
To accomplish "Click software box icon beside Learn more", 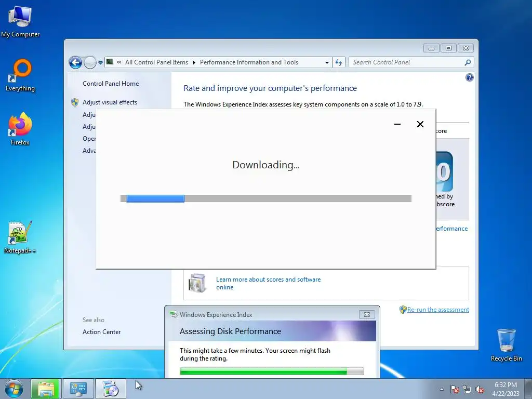I will 197,283.
